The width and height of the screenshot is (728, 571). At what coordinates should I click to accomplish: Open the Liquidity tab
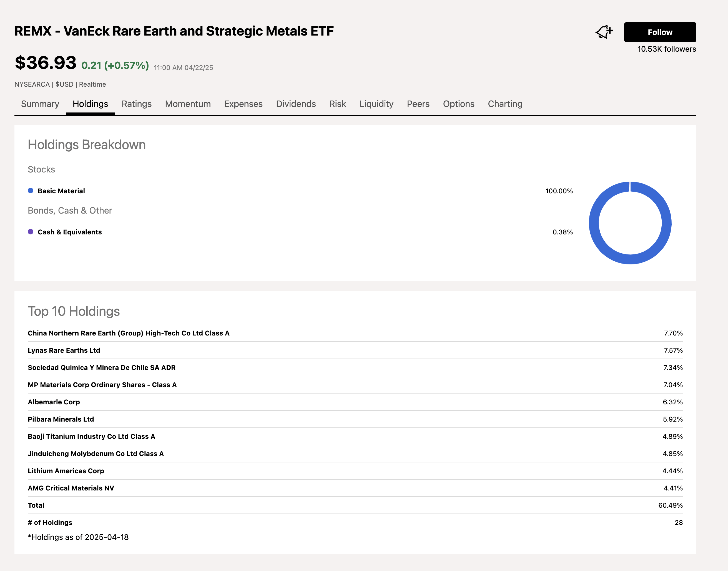tap(376, 104)
